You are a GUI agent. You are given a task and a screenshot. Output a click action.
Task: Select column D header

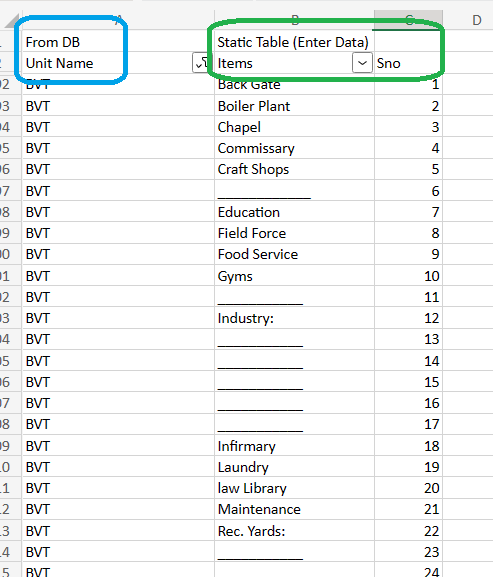(476, 20)
